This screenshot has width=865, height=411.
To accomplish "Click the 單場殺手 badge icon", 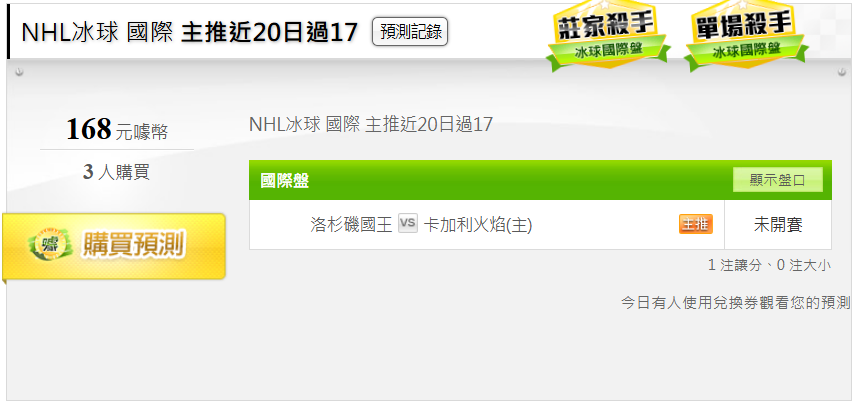I will pos(746,35).
